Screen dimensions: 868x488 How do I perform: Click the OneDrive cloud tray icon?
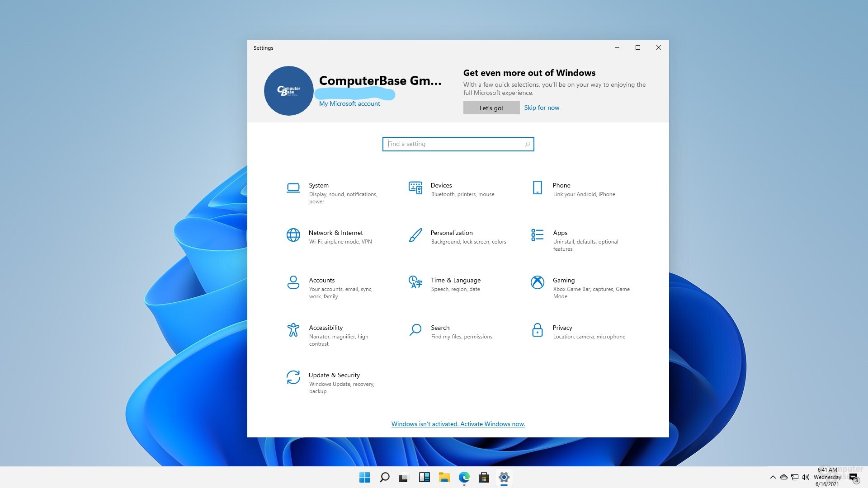tap(783, 477)
